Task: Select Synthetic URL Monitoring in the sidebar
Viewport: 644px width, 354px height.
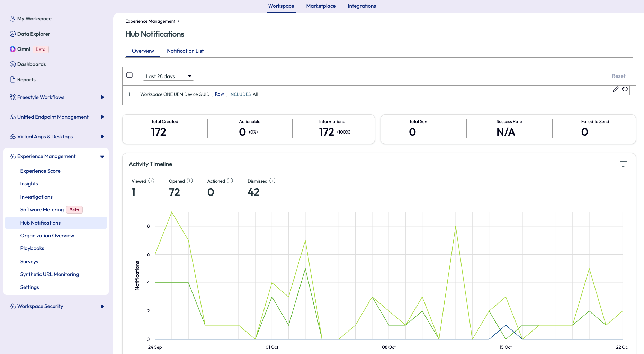Action: point(50,274)
